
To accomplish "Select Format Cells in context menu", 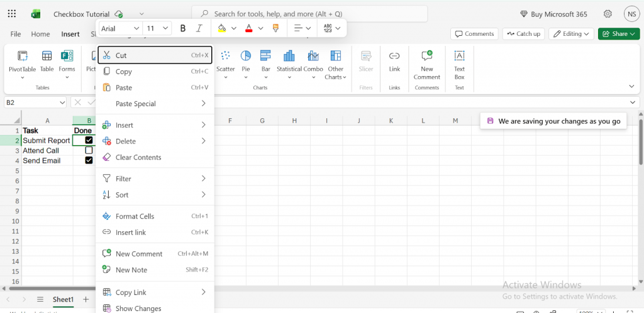I will 135,216.
